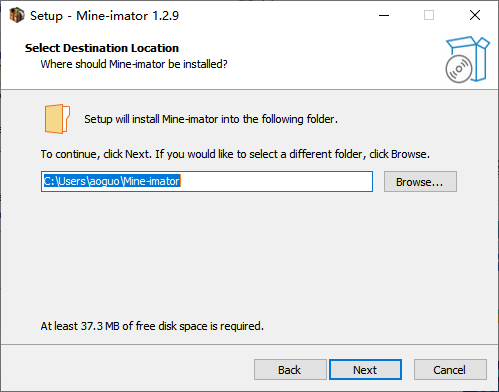Click the "Select Destination Location" heading

point(102,48)
